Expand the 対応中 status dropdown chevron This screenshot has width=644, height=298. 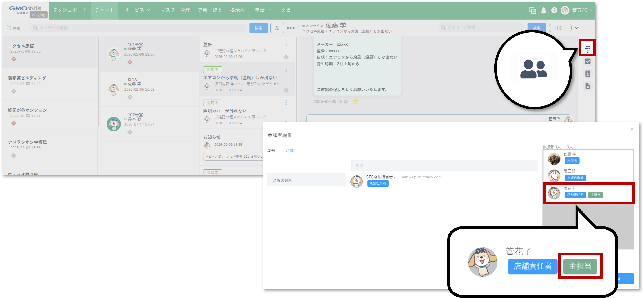point(577,28)
